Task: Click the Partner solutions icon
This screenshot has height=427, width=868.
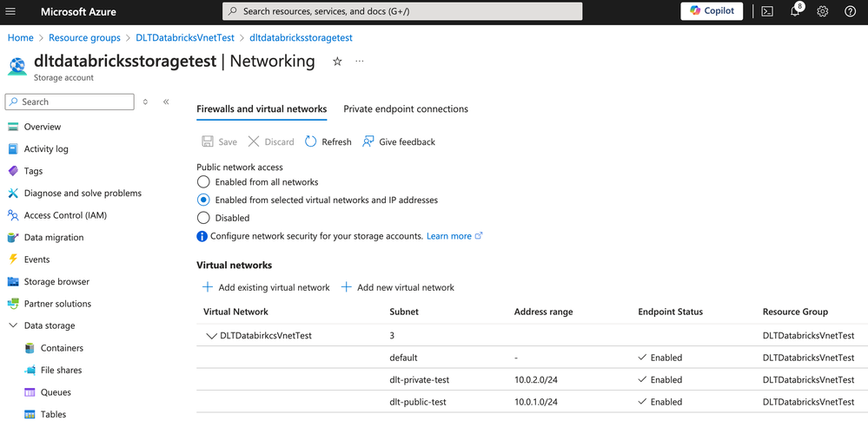Action: 13,304
